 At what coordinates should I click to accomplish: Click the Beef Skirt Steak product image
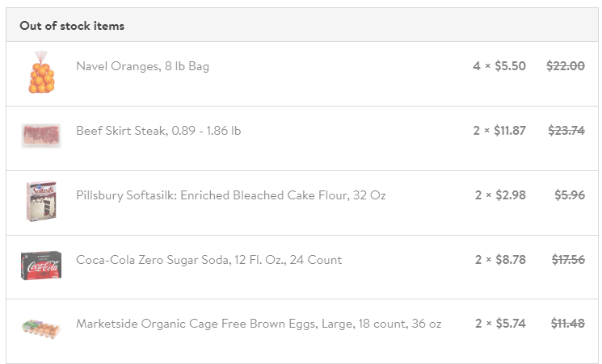tap(41, 136)
